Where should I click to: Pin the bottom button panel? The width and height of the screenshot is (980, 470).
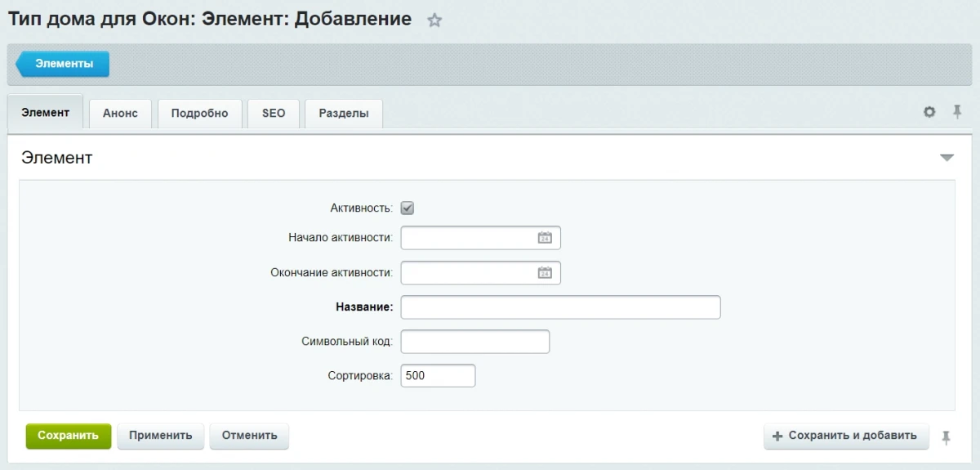click(946, 437)
